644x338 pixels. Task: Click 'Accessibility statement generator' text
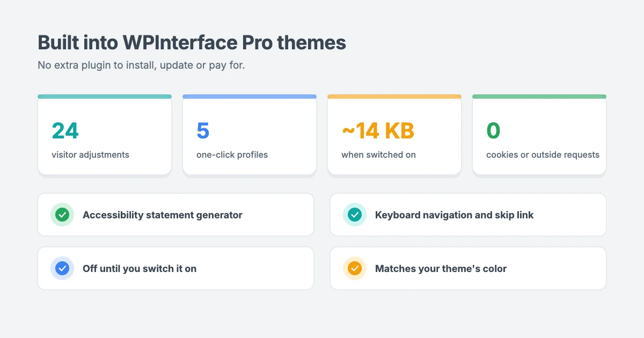pyautogui.click(x=163, y=215)
